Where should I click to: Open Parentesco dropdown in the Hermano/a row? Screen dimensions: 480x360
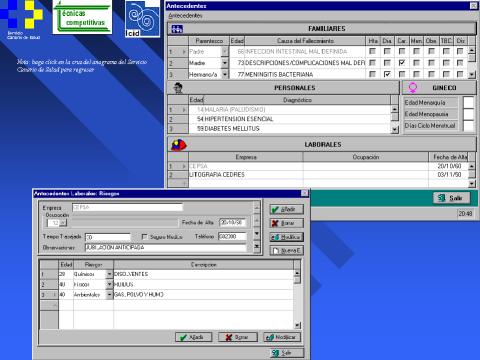(x=225, y=74)
